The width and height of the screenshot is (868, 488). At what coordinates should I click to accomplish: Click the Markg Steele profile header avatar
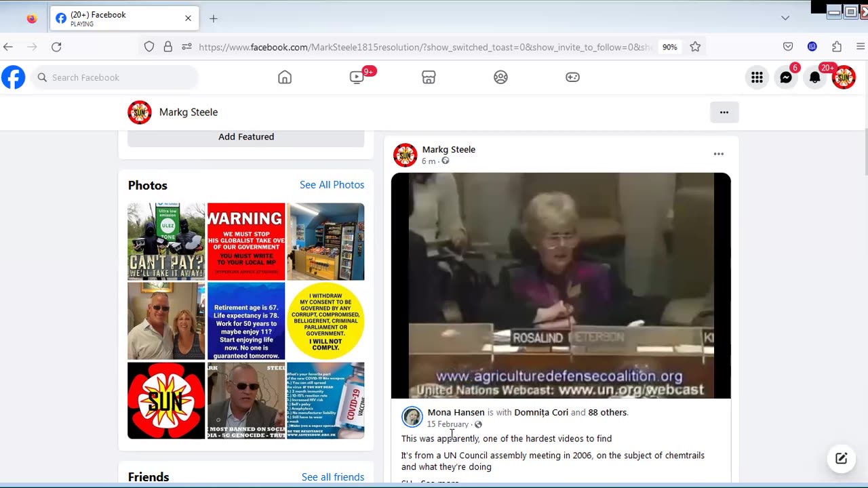(x=140, y=113)
